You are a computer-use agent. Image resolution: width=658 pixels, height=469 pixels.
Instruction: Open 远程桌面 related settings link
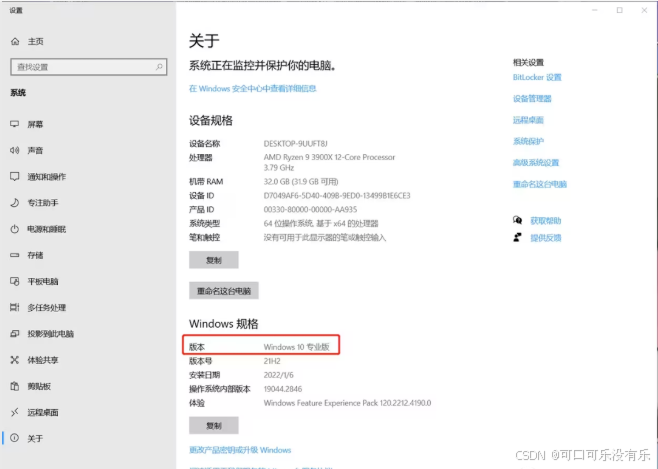pyautogui.click(x=528, y=120)
